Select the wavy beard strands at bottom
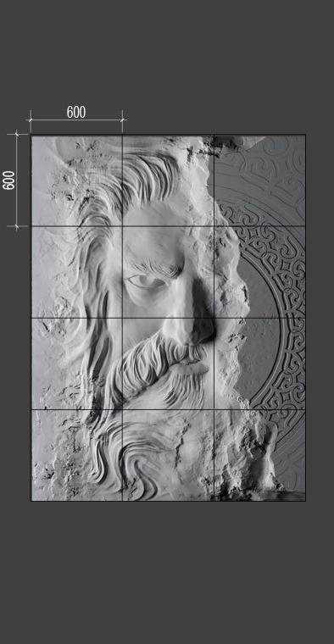This screenshot has height=644, width=334. pos(123,456)
